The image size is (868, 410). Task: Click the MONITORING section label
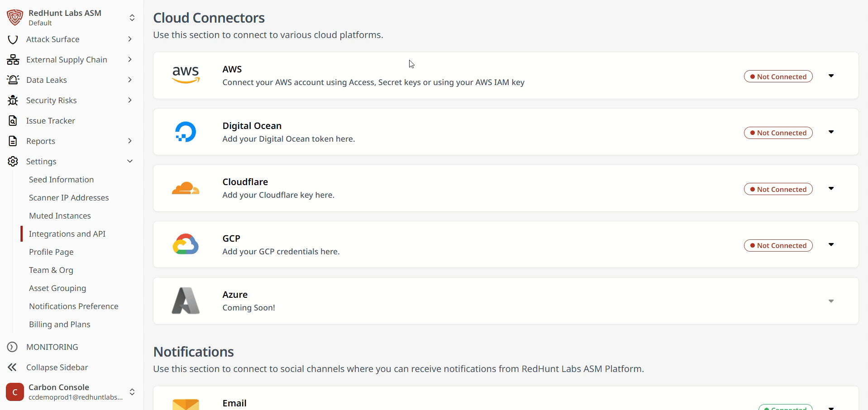tap(52, 347)
